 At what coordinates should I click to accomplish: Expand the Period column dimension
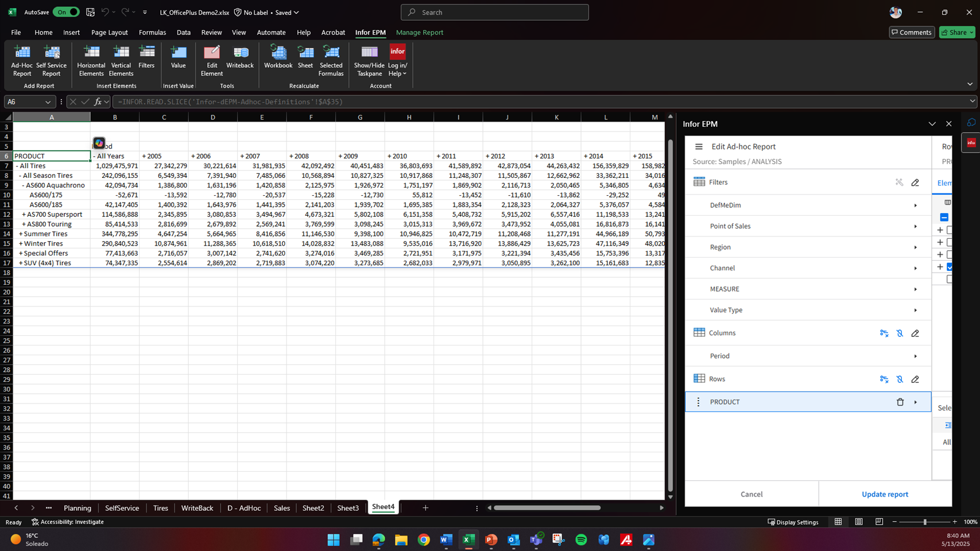915,356
